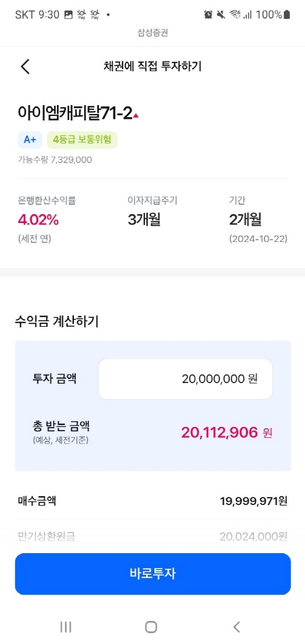Screen dimensions: 305x644
Task: Tap the Wi-Fi signal status icon
Action: tap(235, 15)
